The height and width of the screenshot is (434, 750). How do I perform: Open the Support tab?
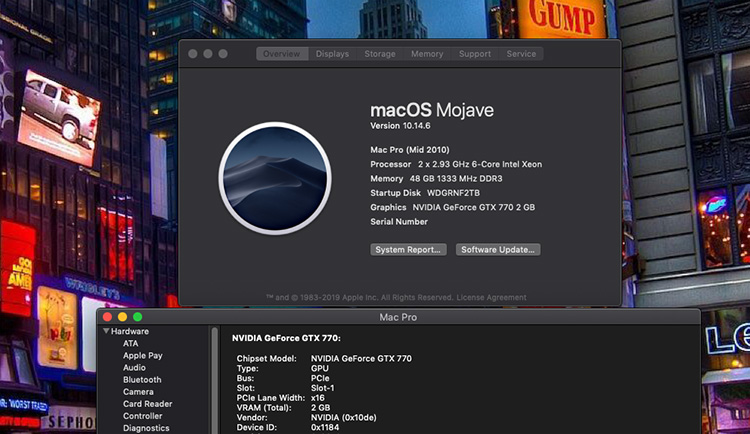(x=474, y=54)
